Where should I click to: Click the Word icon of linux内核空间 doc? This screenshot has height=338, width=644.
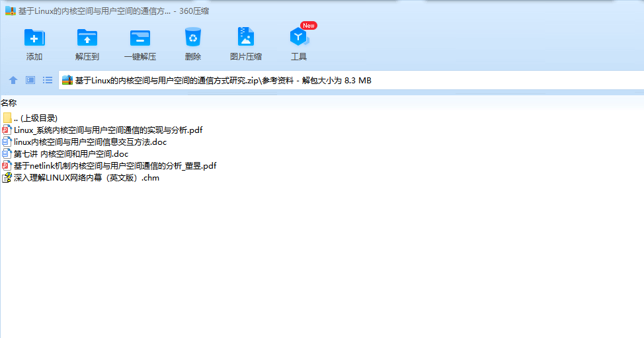(7, 142)
